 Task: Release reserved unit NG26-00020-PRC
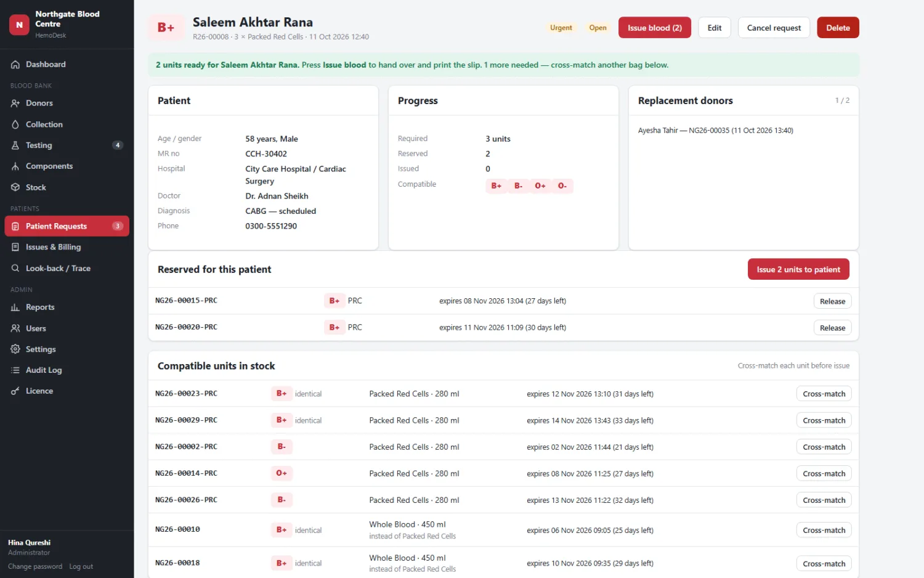(832, 328)
